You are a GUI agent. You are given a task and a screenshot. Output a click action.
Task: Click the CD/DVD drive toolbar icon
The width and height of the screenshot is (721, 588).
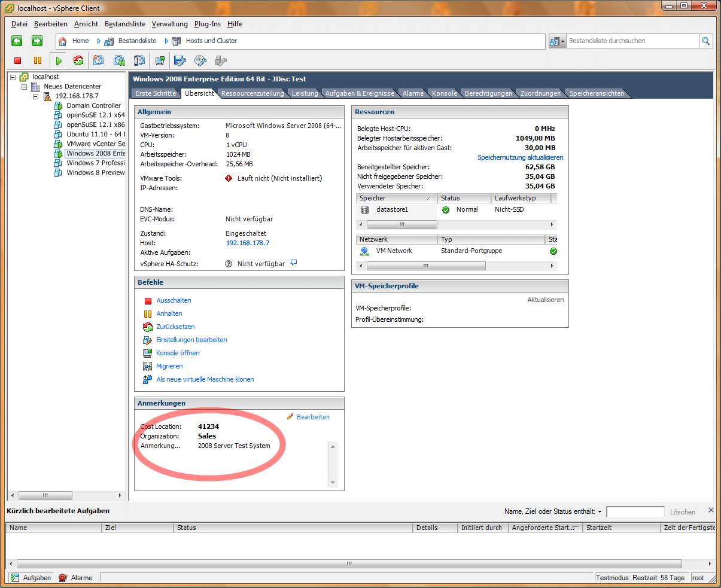[200, 60]
